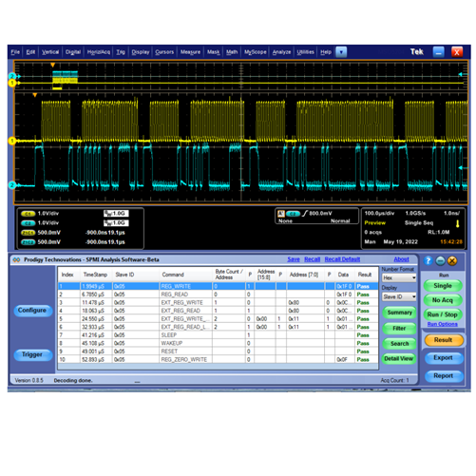This screenshot has height=476, width=476.
Task: Open the MyScope menu
Action: [x=256, y=52]
